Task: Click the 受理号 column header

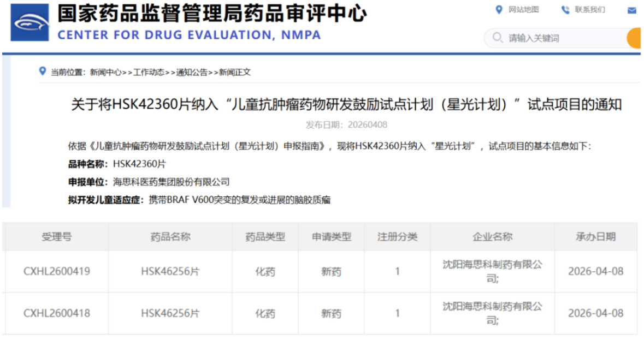Action: [57, 237]
